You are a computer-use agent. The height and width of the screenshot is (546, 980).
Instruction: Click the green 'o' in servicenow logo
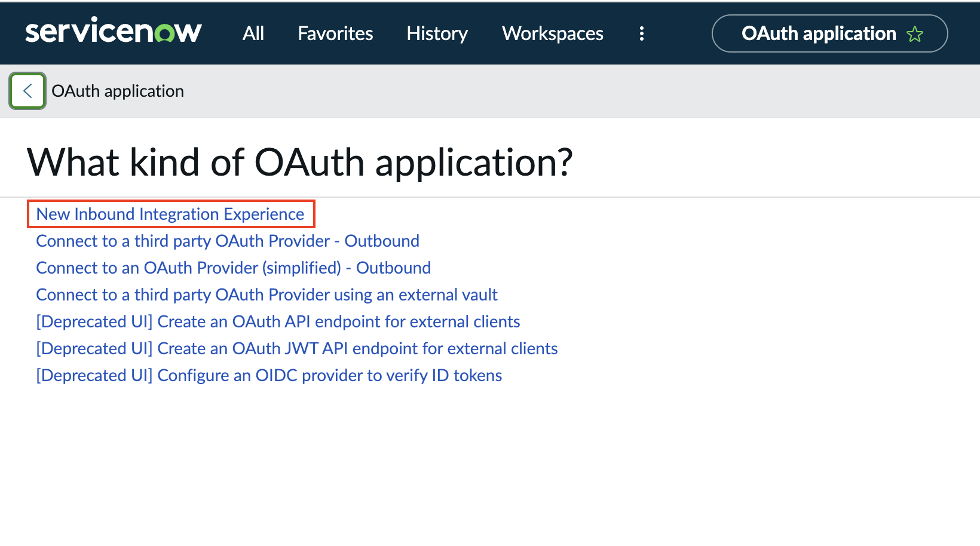(166, 33)
